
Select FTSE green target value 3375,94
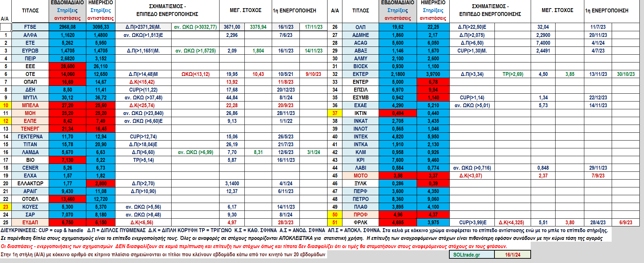258,27
